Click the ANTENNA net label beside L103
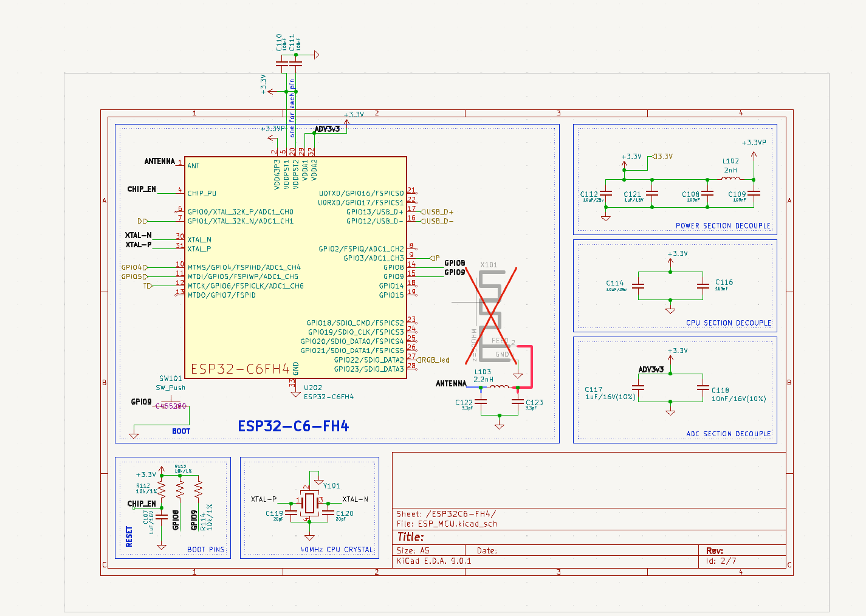 [x=451, y=383]
